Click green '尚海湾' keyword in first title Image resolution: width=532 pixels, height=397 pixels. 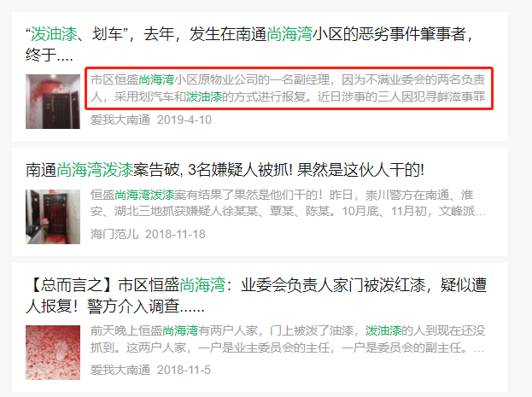click(x=289, y=34)
